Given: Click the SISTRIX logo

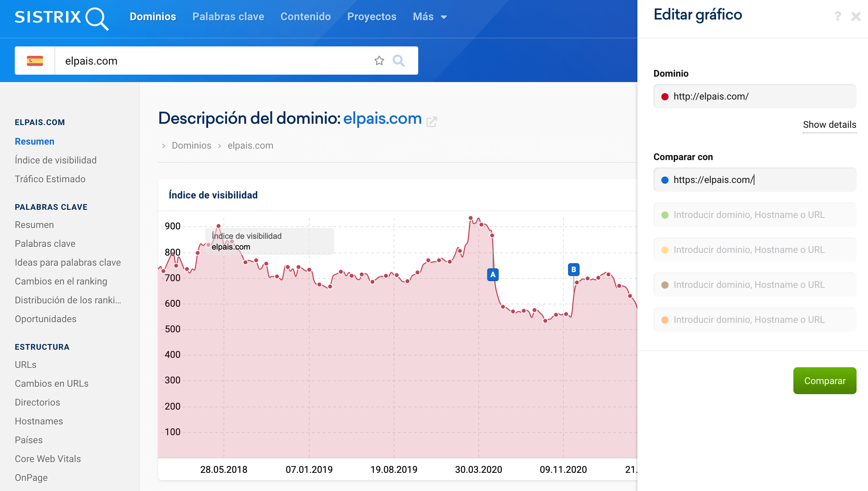Looking at the screenshot, I should pyautogui.click(x=61, y=17).
